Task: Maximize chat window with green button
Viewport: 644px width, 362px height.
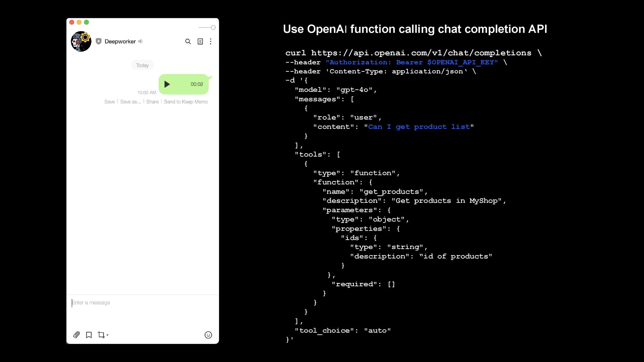Action: point(87,22)
